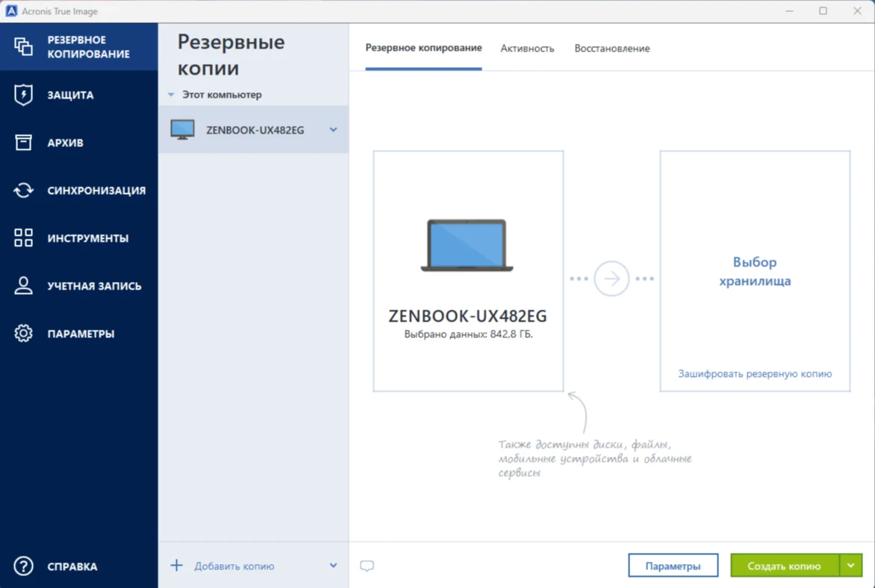Viewport: 875px width, 588px height.
Task: Click the Добавить копию label
Action: point(234,566)
